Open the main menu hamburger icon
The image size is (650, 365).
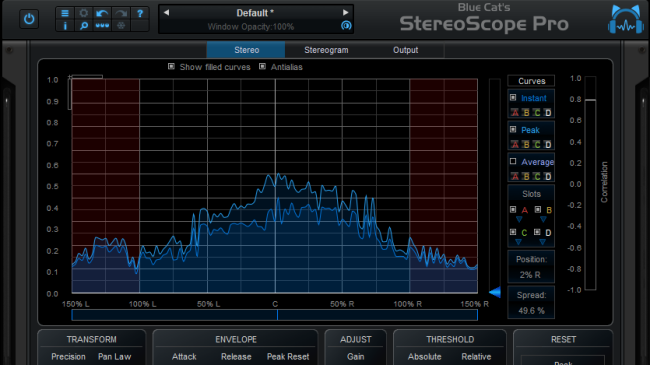tap(65, 13)
